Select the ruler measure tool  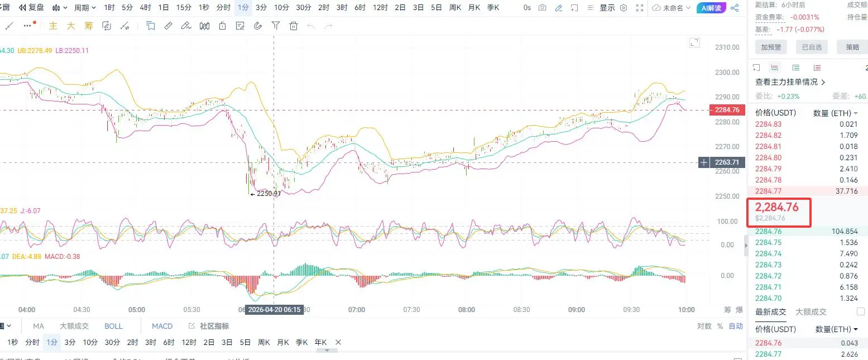pos(169,26)
